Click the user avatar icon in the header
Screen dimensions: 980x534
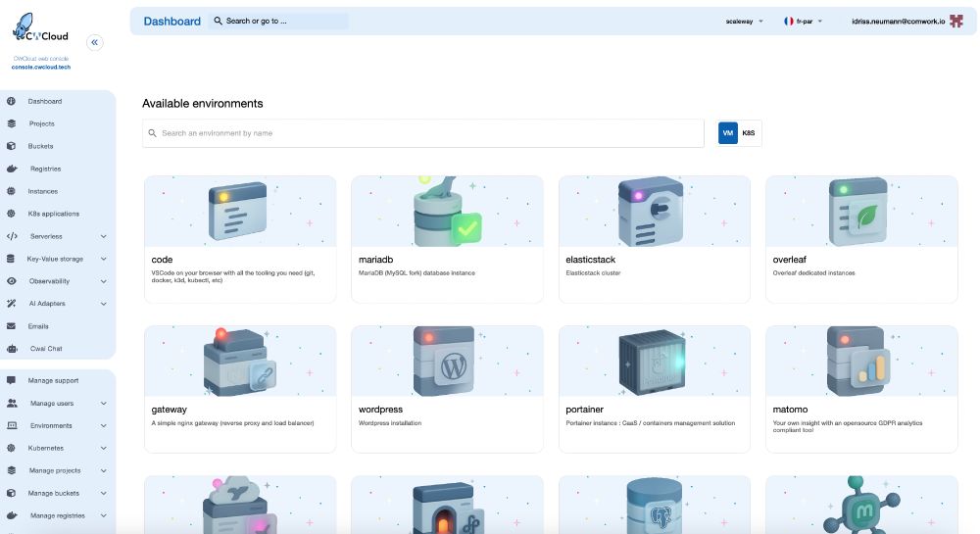point(956,22)
